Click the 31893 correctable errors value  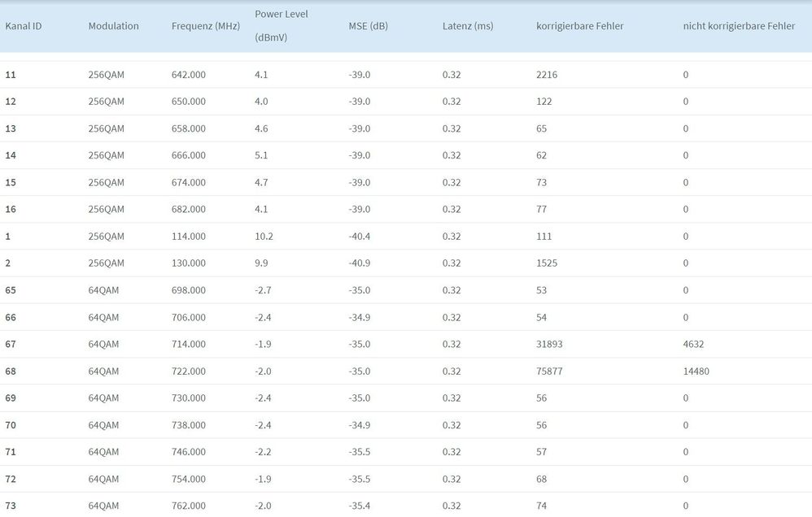point(549,344)
